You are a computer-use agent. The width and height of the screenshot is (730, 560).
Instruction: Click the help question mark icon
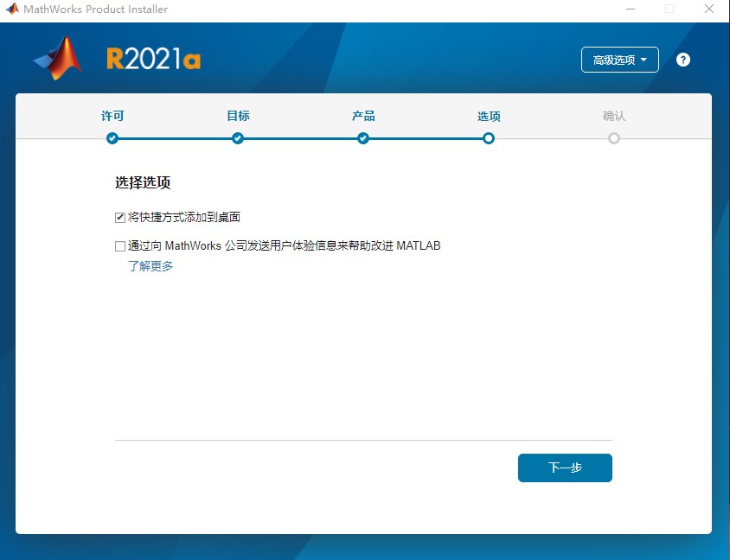683,60
